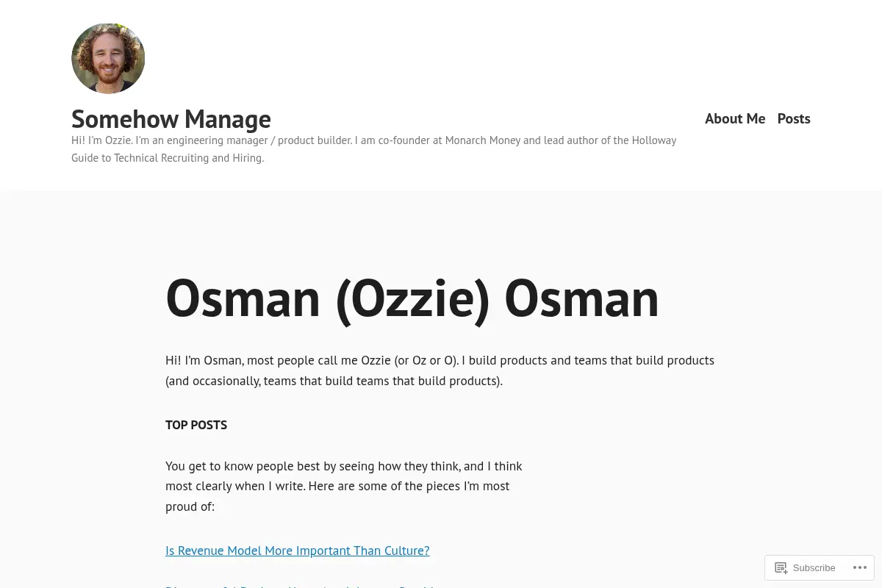Image resolution: width=882 pixels, height=588 pixels.
Task: Open the About Me menu item
Action: coord(735,118)
